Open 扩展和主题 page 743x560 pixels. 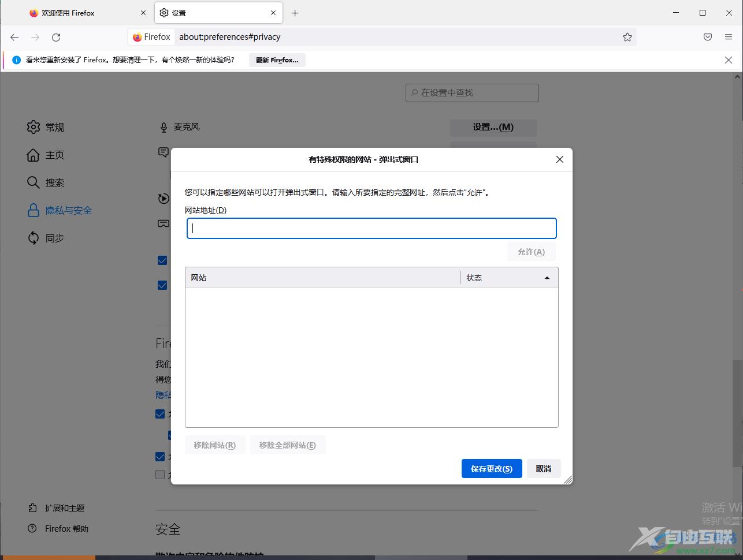point(56,508)
